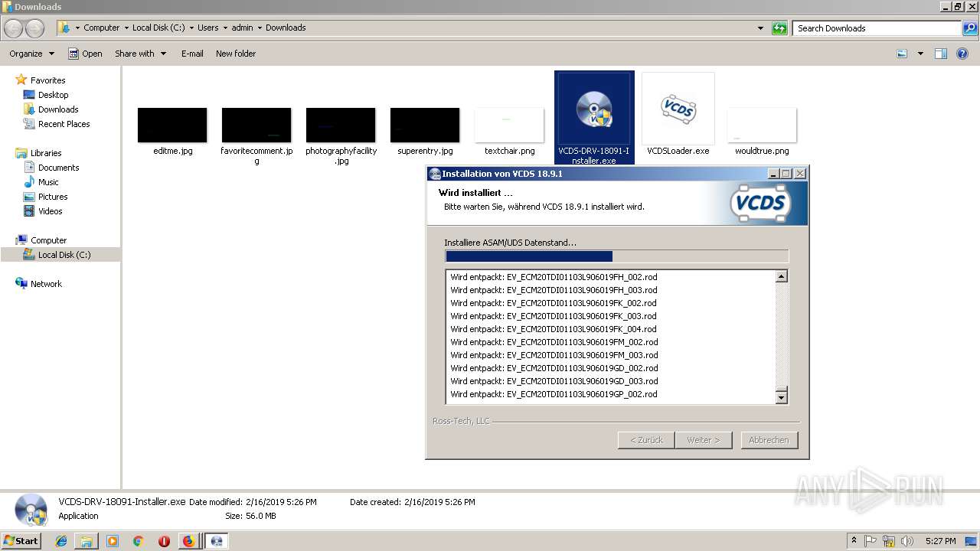Click the editme.jpg thumbnail
This screenshot has width=980, height=551.
click(x=172, y=125)
